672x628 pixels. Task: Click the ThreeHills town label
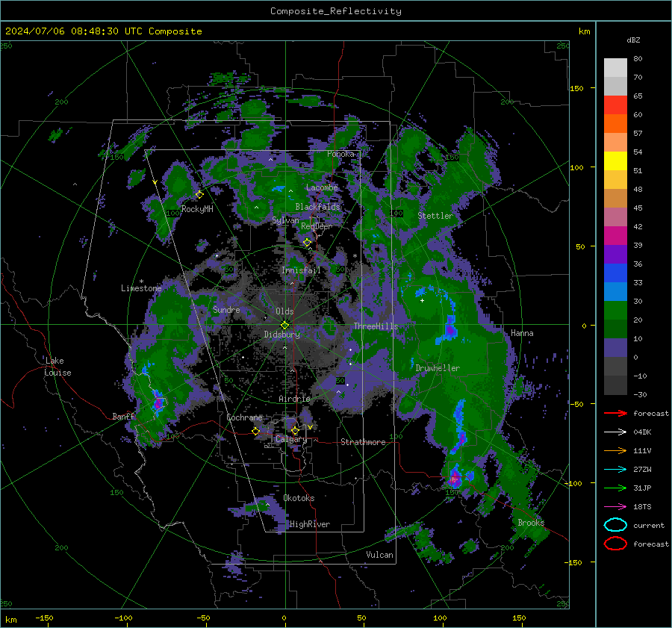tap(376, 326)
